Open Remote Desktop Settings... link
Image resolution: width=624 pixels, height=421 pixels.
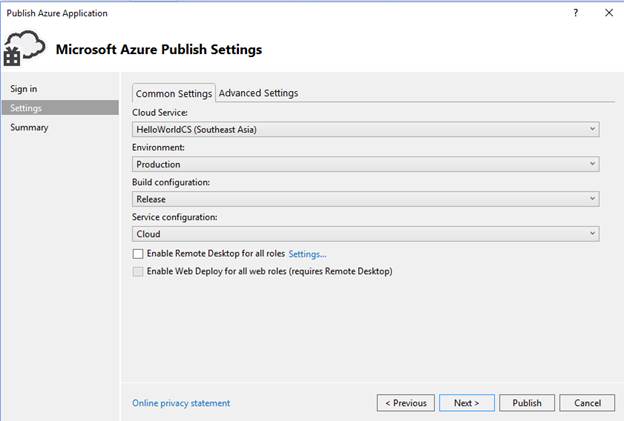pos(307,254)
